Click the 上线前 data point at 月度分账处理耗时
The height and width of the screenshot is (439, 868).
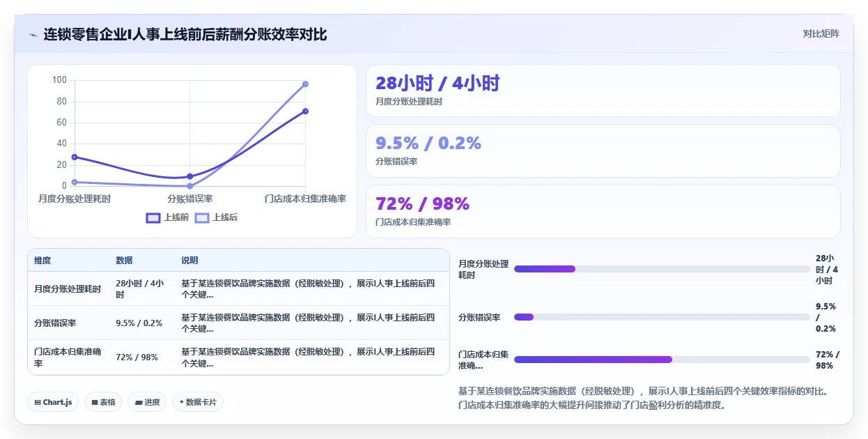(75, 157)
